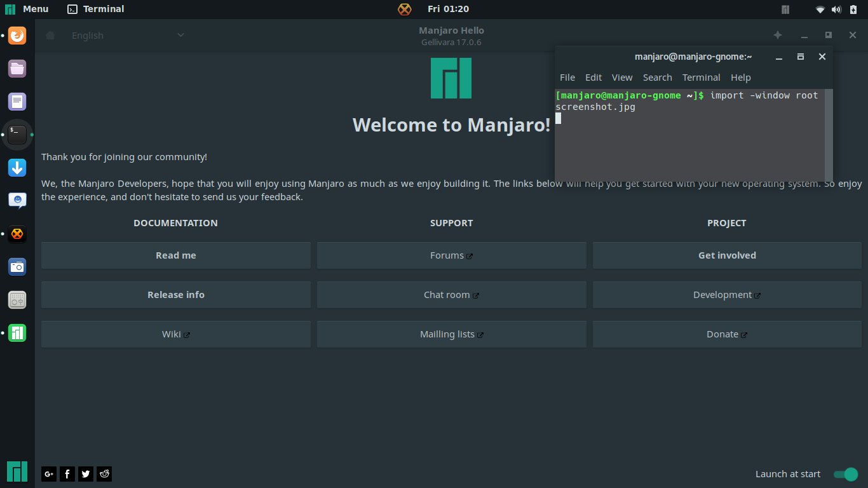This screenshot has width=868, height=488.
Task: Open the Files manager dock icon
Action: (17, 69)
